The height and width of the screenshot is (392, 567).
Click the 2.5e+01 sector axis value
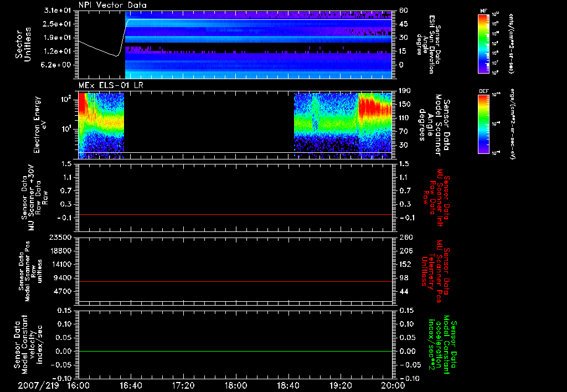58,24
